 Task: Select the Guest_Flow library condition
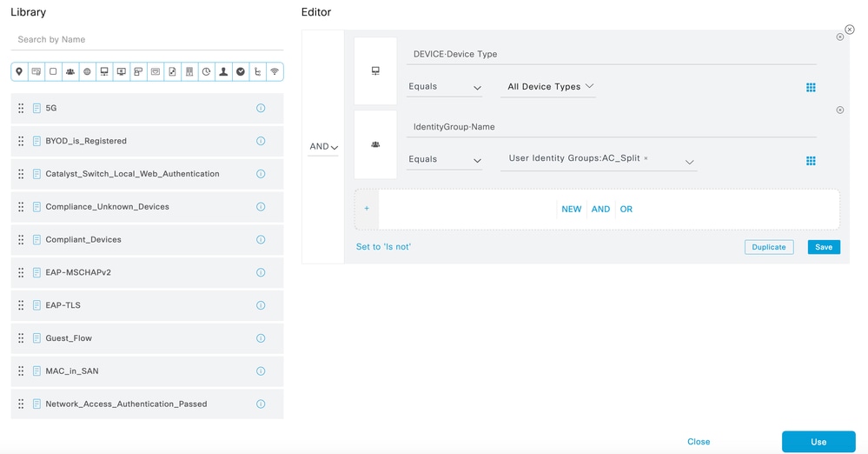pyautogui.click(x=147, y=338)
